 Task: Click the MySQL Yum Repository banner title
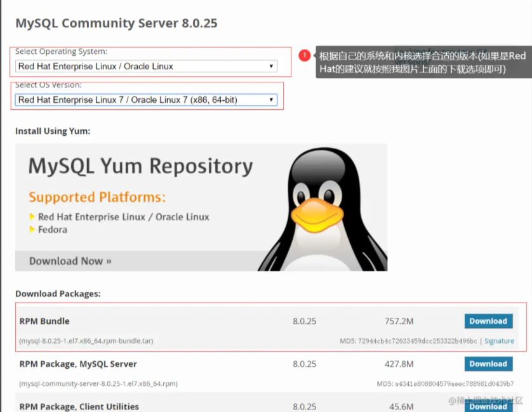point(140,166)
